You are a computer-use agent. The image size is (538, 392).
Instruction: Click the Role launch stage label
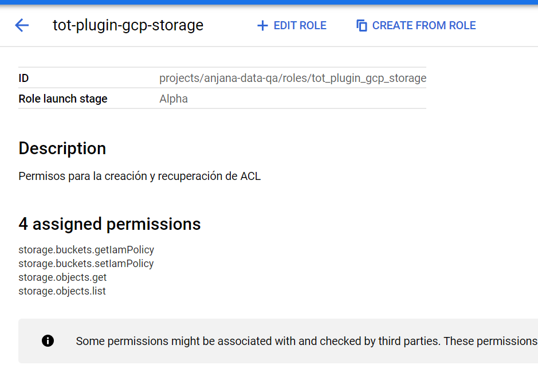coord(63,99)
